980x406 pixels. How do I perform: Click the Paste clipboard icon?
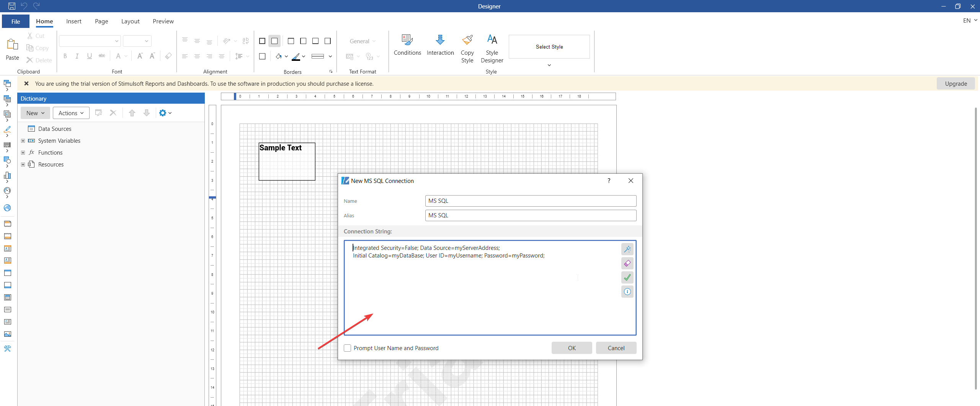click(12, 44)
